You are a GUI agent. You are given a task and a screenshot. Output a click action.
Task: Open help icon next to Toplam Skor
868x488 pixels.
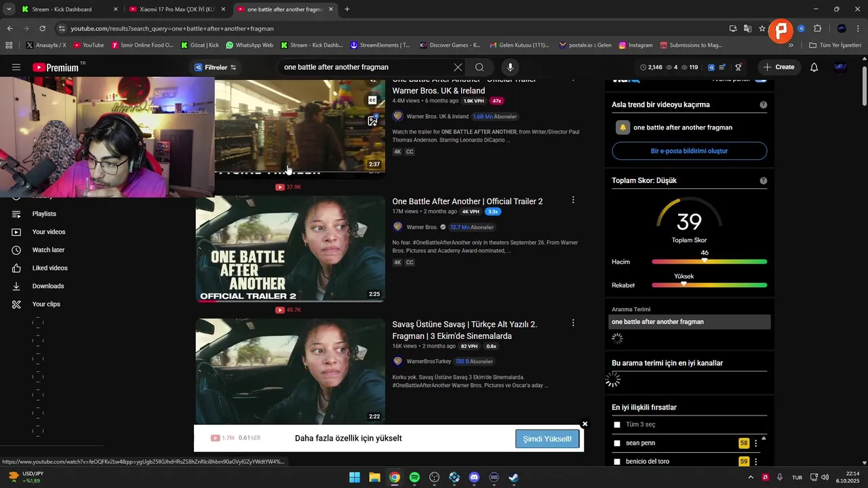pyautogui.click(x=764, y=181)
